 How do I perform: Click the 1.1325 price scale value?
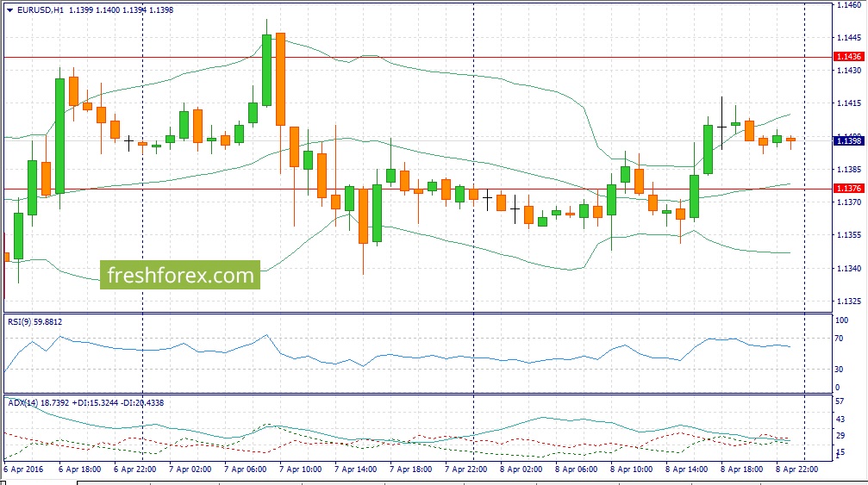click(x=848, y=302)
